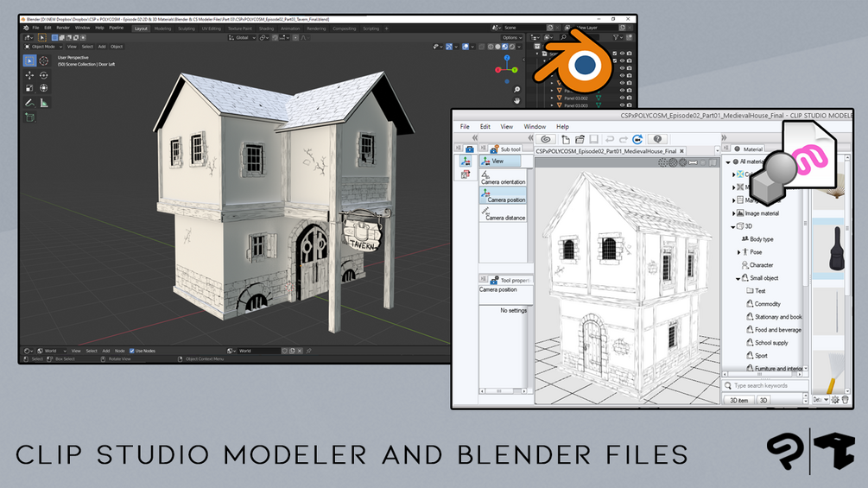Select the Rotate tool in Blender
Screen dimensions: 868x488
point(44,75)
